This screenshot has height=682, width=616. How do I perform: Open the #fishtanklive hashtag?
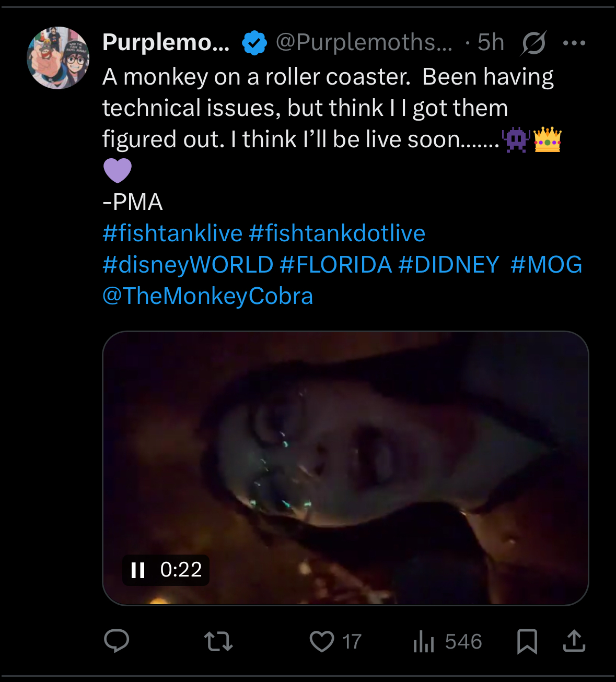tap(172, 233)
